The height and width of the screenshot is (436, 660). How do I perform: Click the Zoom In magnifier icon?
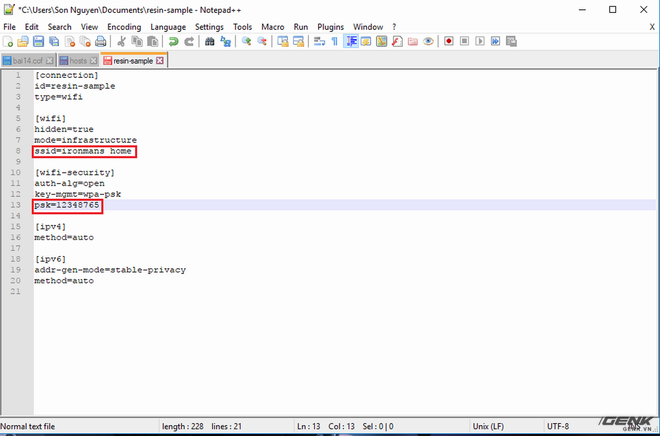tap(247, 41)
